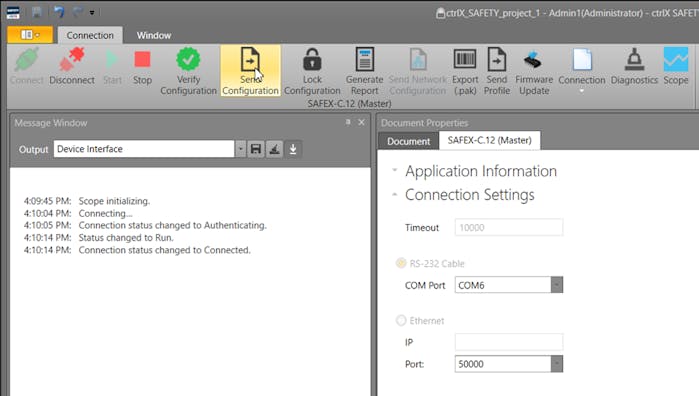Switch to the Connection ribbon tab
The width and height of the screenshot is (699, 396).
click(90, 35)
